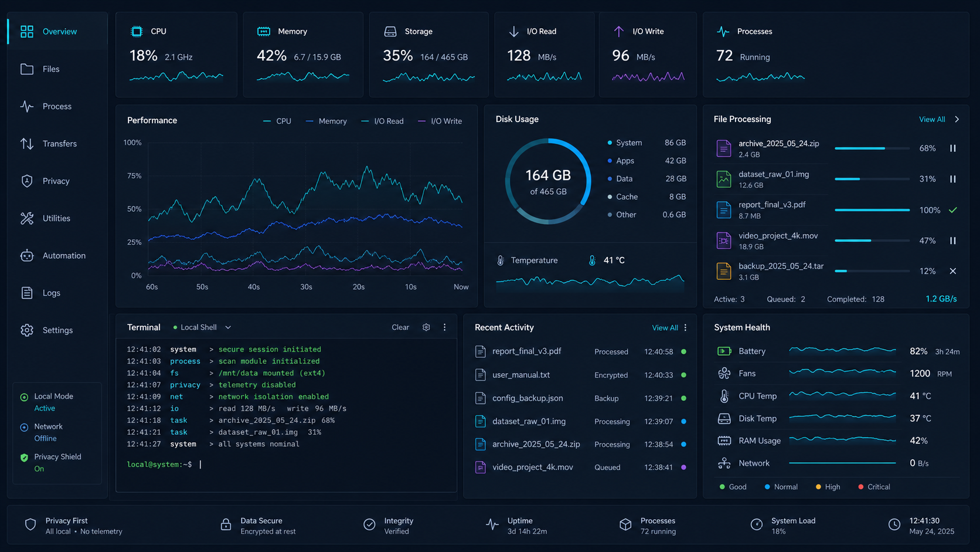
Task: Click the Memory module icon
Action: (x=264, y=31)
